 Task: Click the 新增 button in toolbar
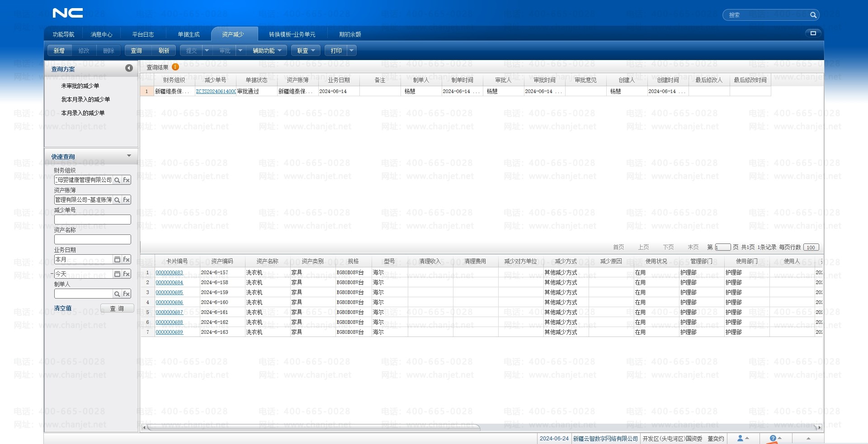tap(59, 51)
